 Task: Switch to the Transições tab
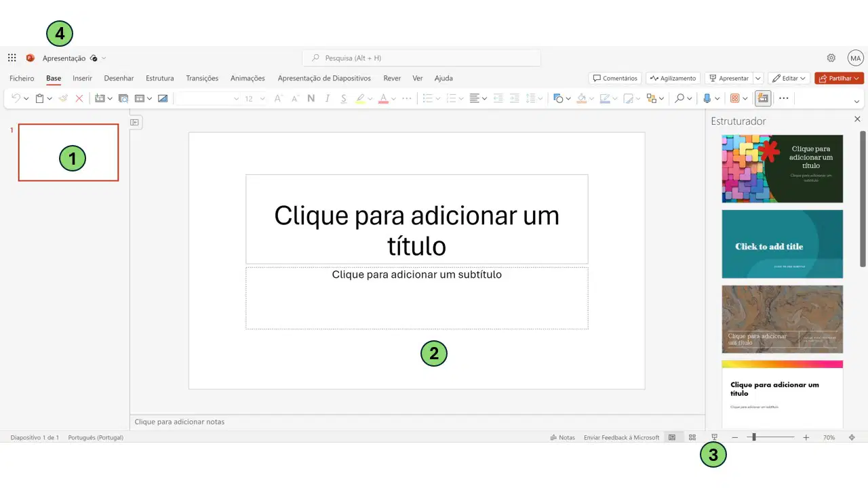(x=202, y=79)
